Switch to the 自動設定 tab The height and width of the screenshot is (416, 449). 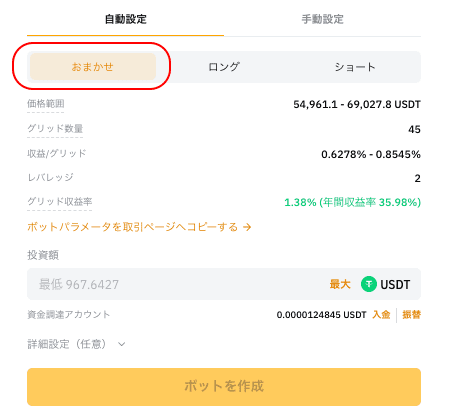125,19
